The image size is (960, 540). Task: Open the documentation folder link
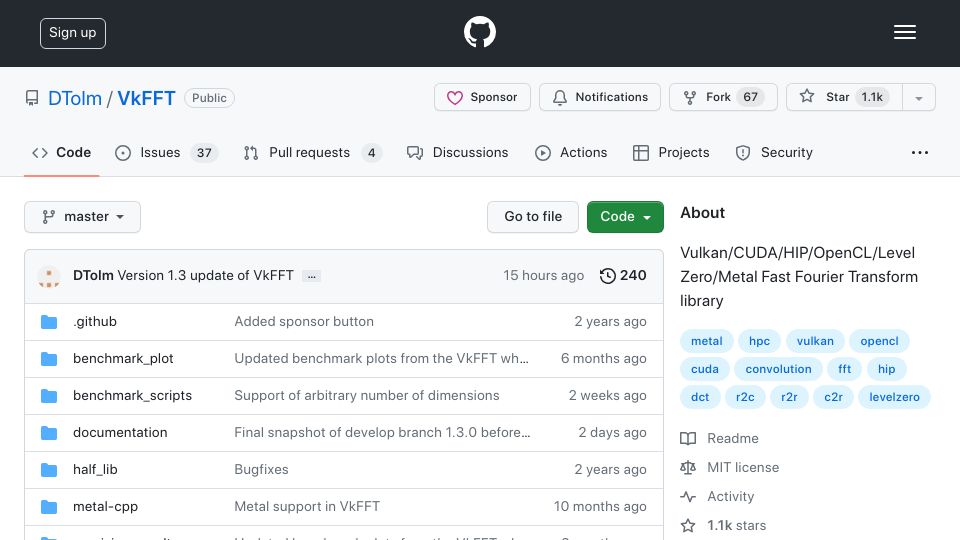[x=120, y=432]
